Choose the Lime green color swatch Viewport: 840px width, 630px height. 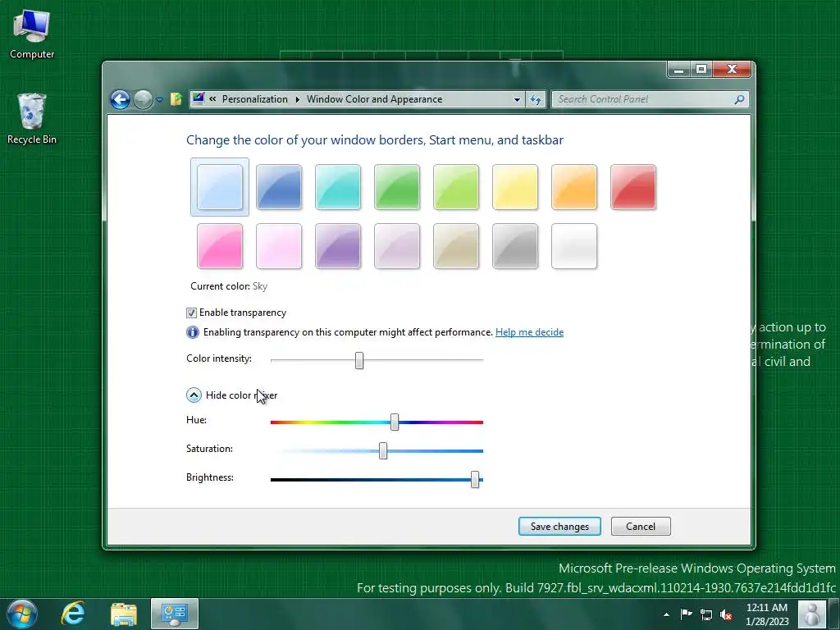click(x=456, y=187)
